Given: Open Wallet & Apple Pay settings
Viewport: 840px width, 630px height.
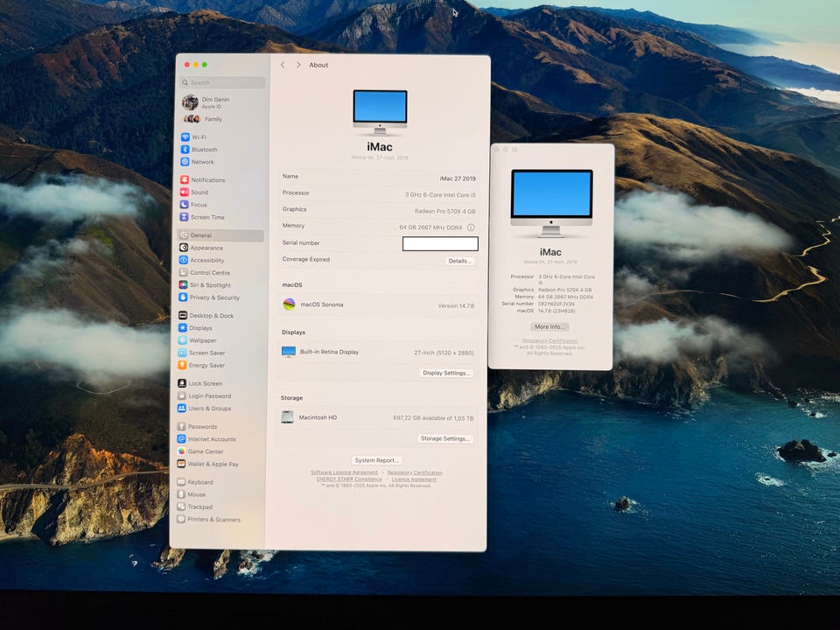Looking at the screenshot, I should [208, 464].
